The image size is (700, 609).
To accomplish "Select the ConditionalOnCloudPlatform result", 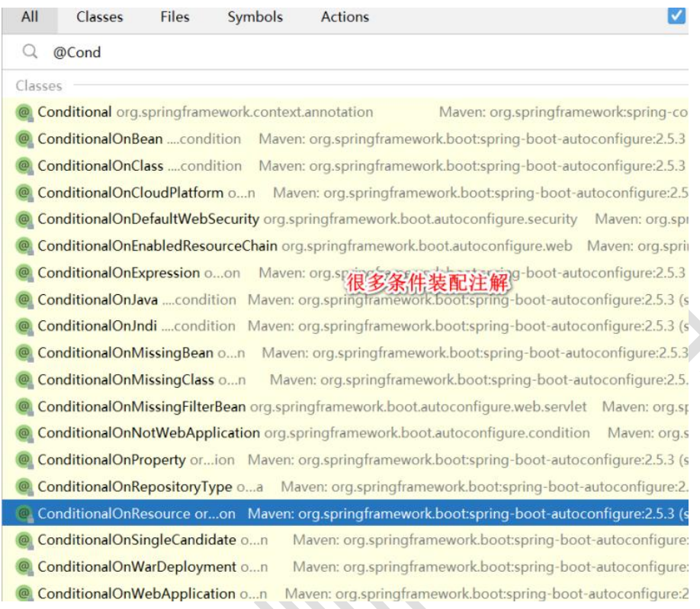I will pyautogui.click(x=345, y=192).
